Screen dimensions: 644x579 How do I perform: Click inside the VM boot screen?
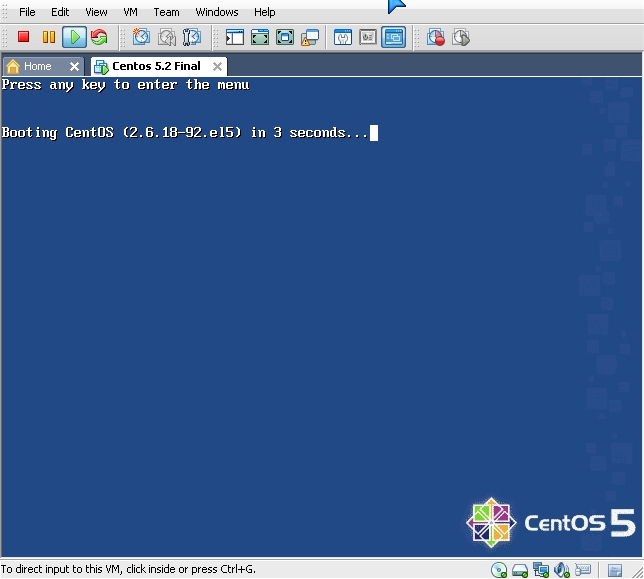click(321, 317)
